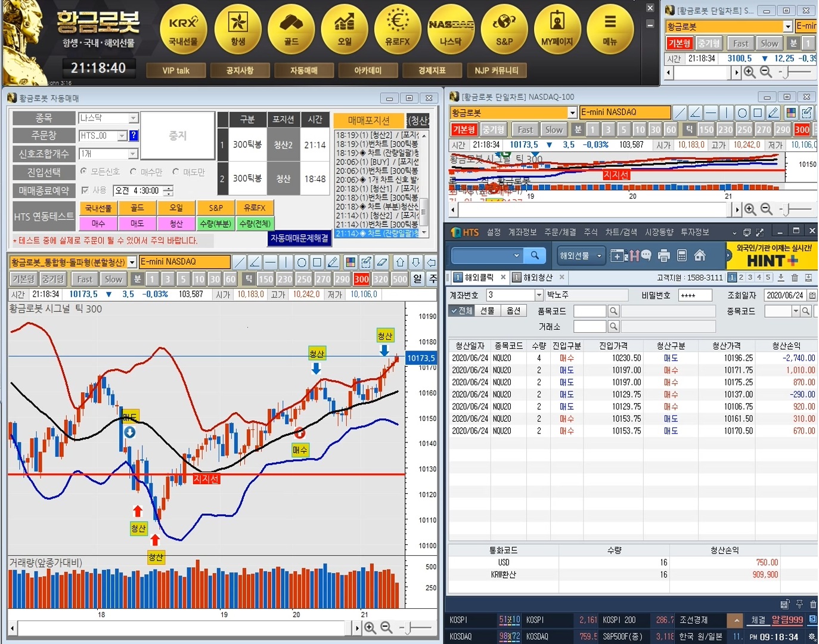Select the eraser tool in main chart toolbar
This screenshot has height=644, width=819.
(x=383, y=262)
